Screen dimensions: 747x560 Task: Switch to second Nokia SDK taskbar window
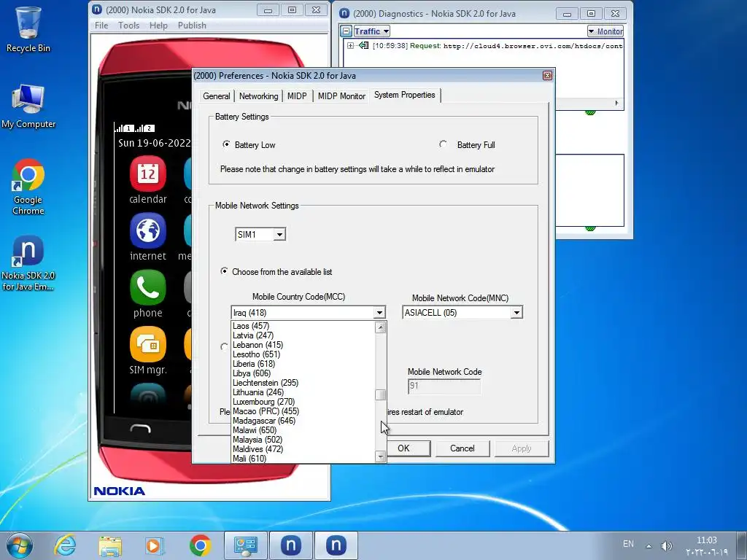pyautogui.click(x=336, y=545)
